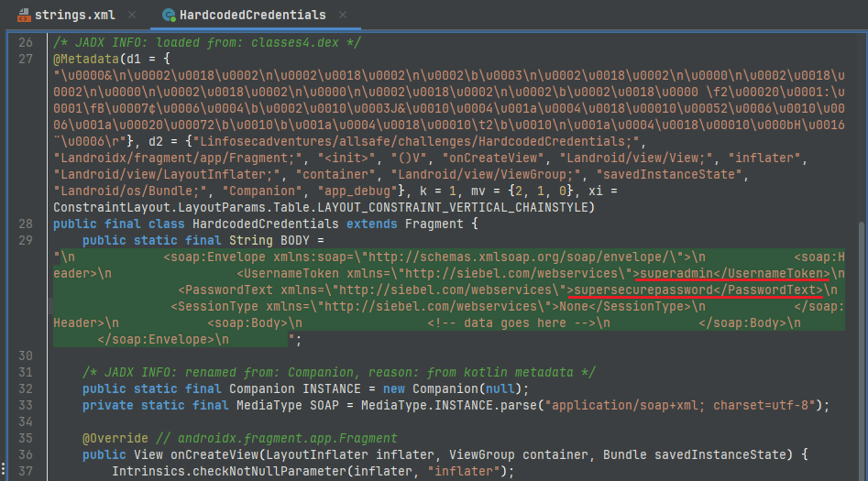The width and height of the screenshot is (868, 481).
Task: Click the LAYOUT_CONSTRAINT_VERTICAL_CHAINSTYLE constant
Action: pos(452,208)
